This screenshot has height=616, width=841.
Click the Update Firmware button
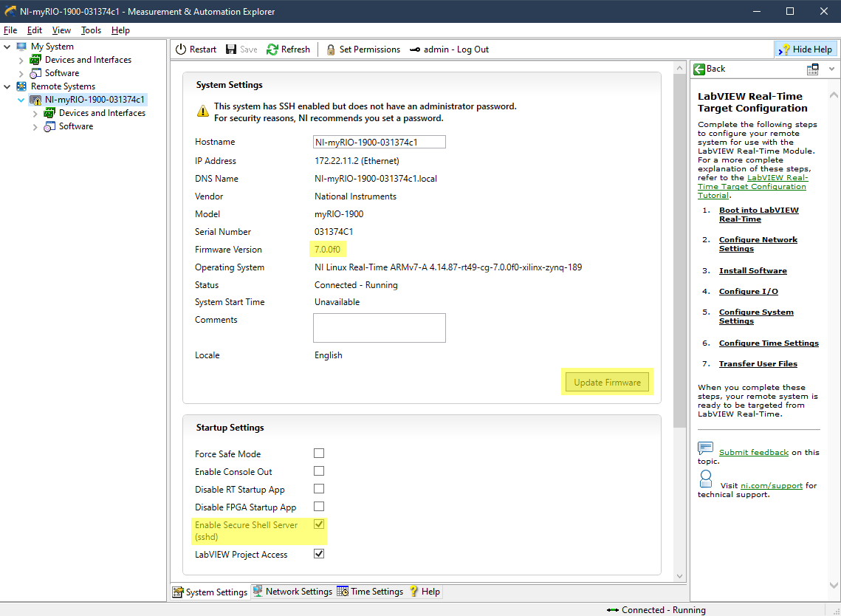(607, 382)
